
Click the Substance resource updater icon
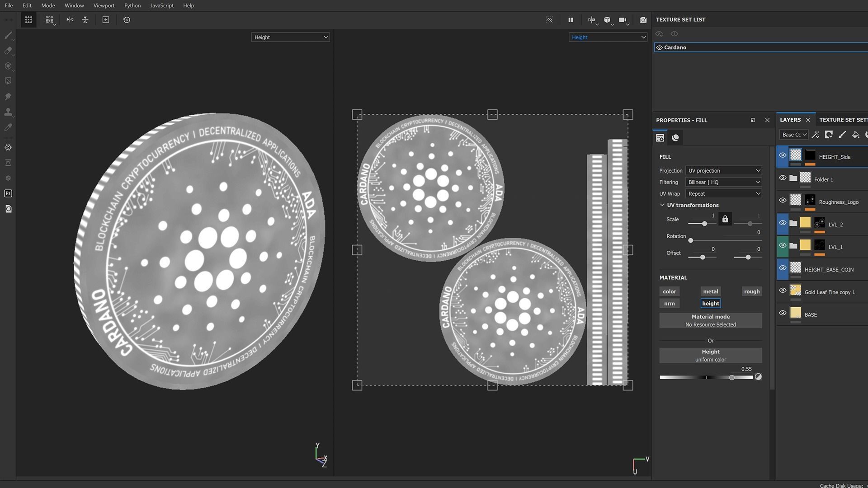(8, 147)
